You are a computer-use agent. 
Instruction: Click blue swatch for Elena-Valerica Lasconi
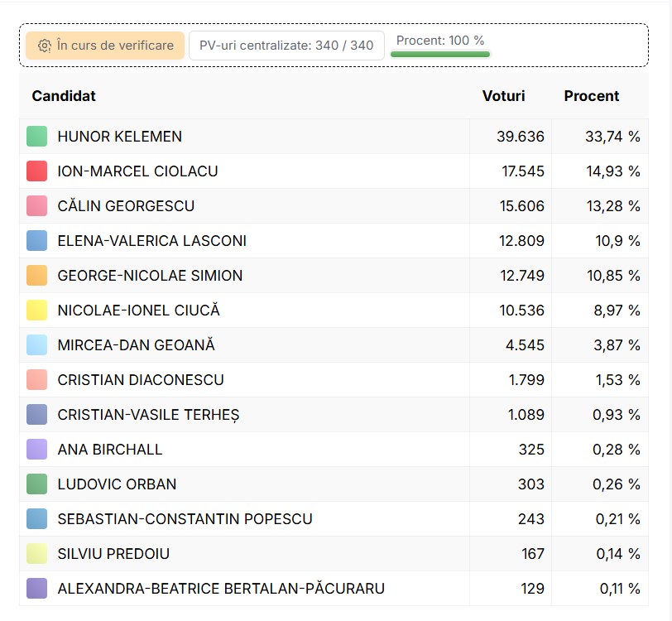(36, 241)
